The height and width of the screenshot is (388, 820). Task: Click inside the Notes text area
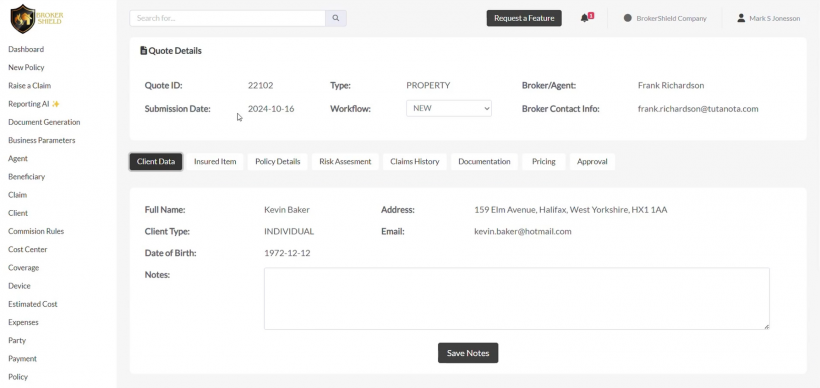517,299
